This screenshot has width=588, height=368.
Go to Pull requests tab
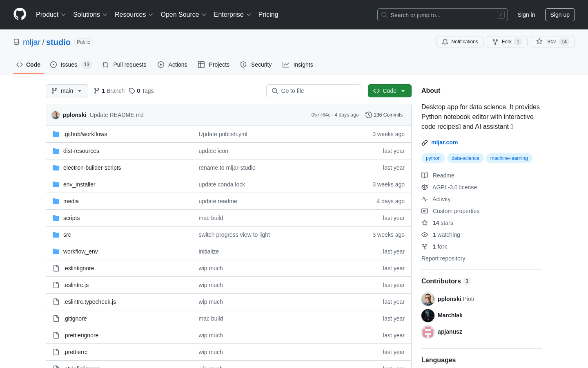click(x=124, y=65)
